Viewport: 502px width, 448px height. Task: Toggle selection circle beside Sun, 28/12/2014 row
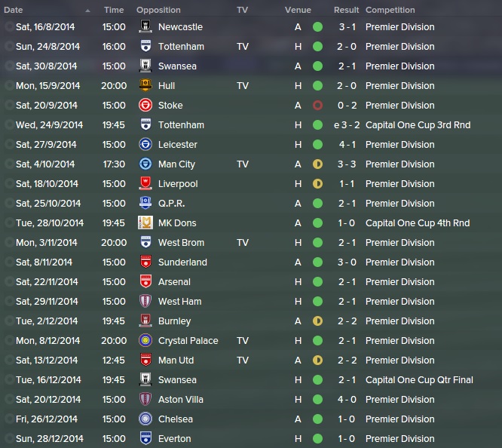(x=9, y=438)
